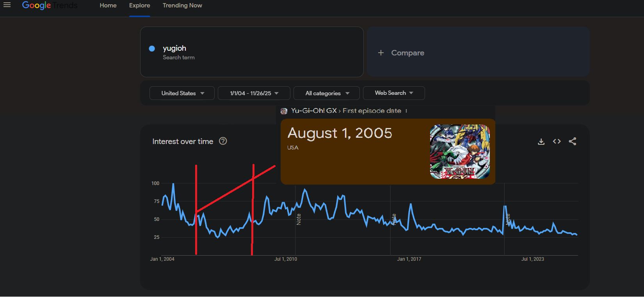This screenshot has height=297, width=644.
Task: Click the Google Trends logo
Action: pyautogui.click(x=50, y=5)
